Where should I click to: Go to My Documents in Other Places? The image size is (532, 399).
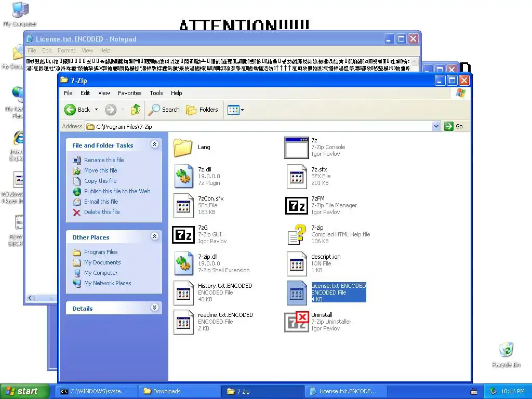[102, 262]
